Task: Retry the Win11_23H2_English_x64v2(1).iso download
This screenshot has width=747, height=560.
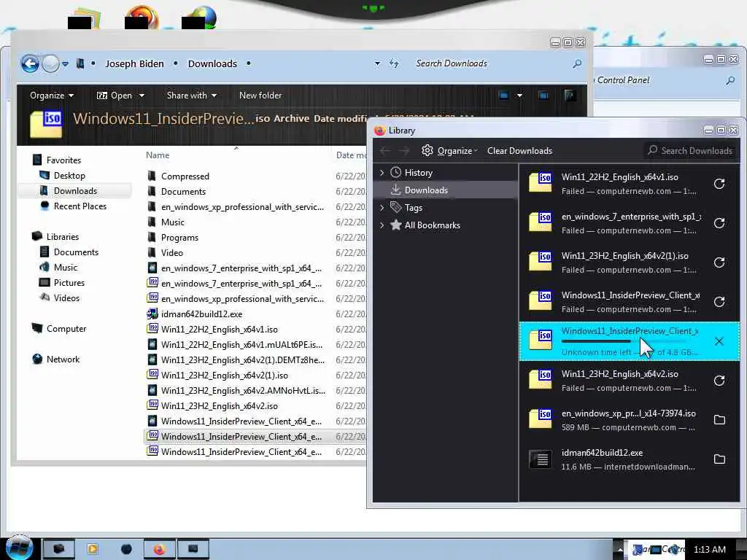Action: (x=719, y=262)
